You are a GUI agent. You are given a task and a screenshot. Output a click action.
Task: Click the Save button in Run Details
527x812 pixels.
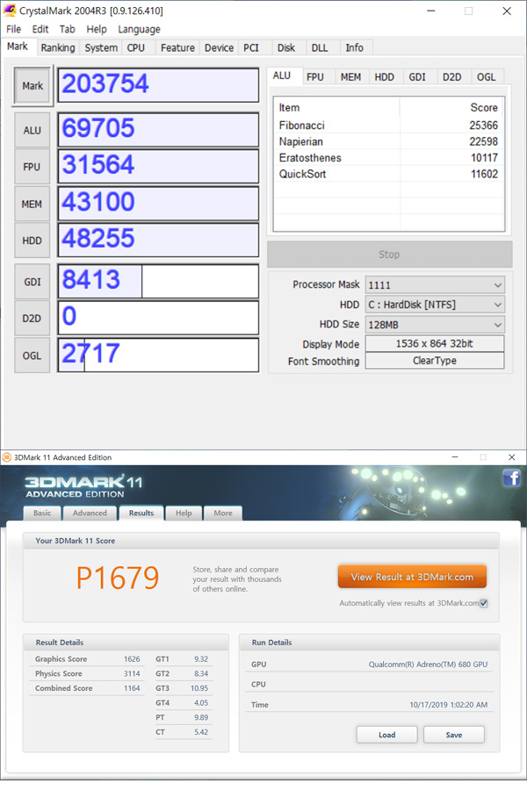[454, 735]
